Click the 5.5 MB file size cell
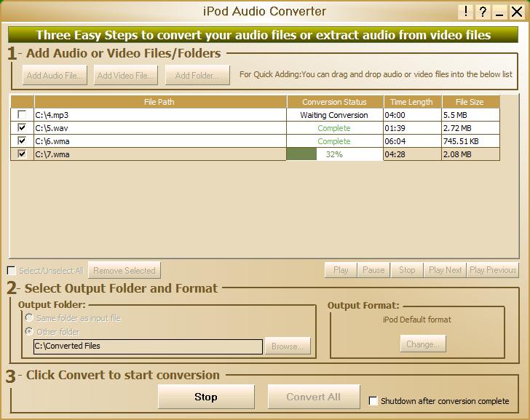The height and width of the screenshot is (420, 530). [470, 115]
